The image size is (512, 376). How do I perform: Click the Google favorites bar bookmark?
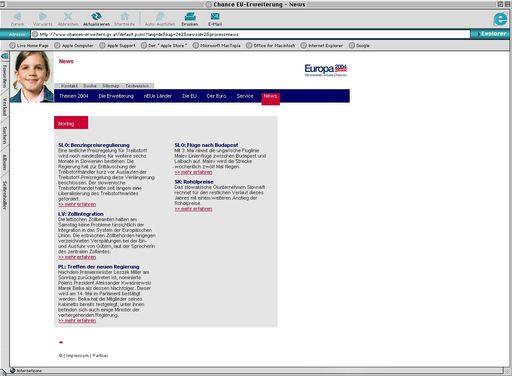point(359,46)
